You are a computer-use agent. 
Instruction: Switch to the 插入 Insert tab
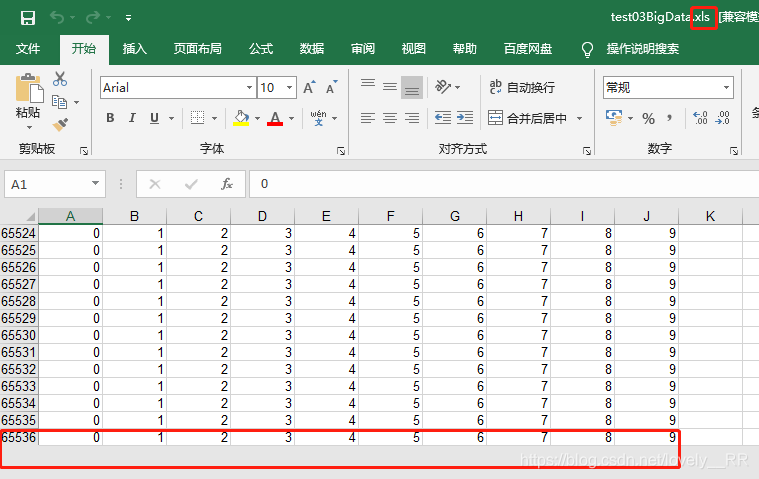[x=135, y=48]
